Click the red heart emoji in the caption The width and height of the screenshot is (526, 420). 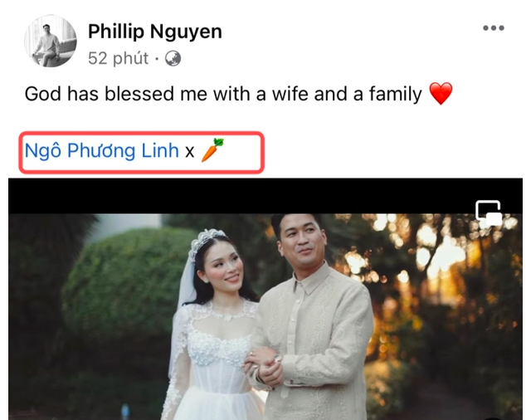(x=441, y=93)
